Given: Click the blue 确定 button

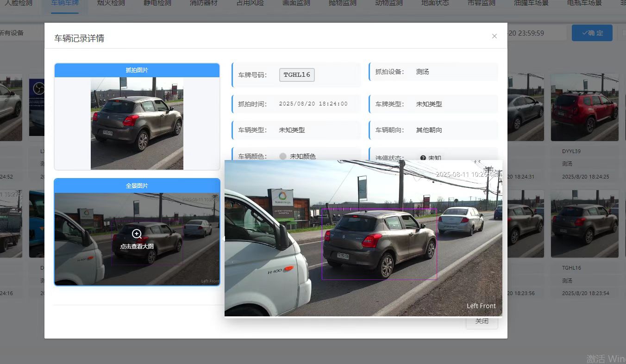Looking at the screenshot, I should pos(592,33).
